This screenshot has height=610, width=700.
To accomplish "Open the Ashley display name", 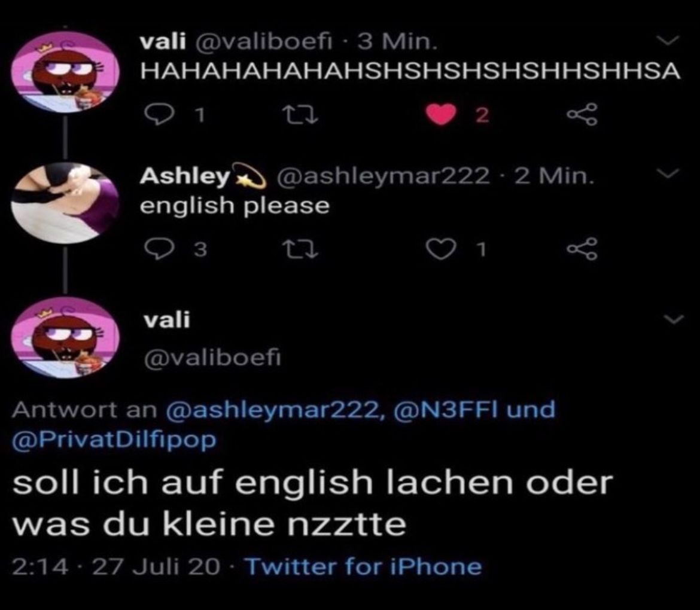I will pos(185,176).
